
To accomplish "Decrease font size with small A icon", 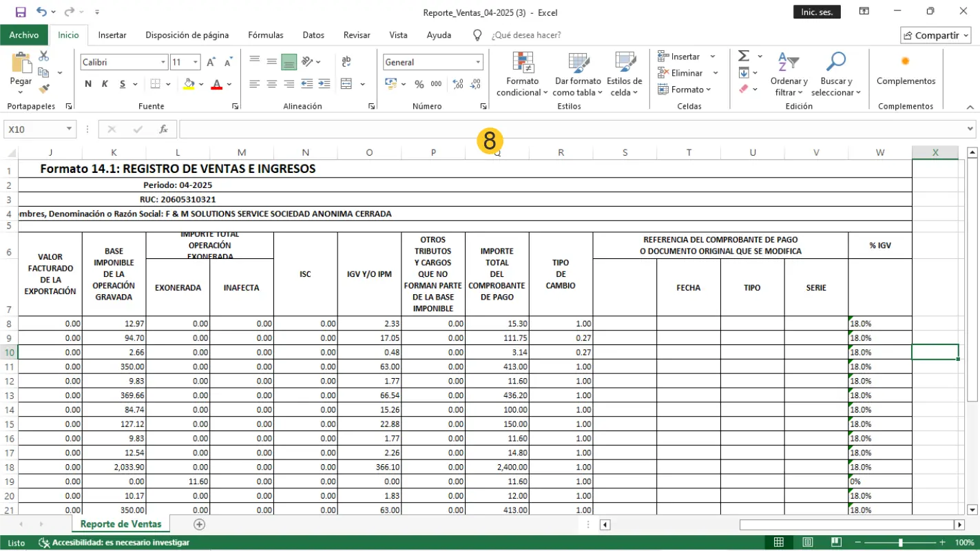I will click(x=229, y=62).
